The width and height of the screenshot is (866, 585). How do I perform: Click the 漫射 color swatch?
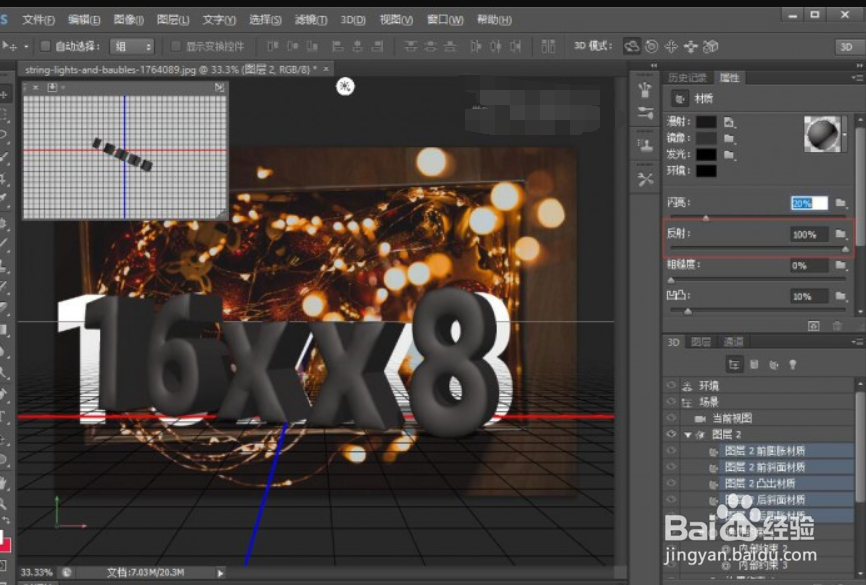706,122
